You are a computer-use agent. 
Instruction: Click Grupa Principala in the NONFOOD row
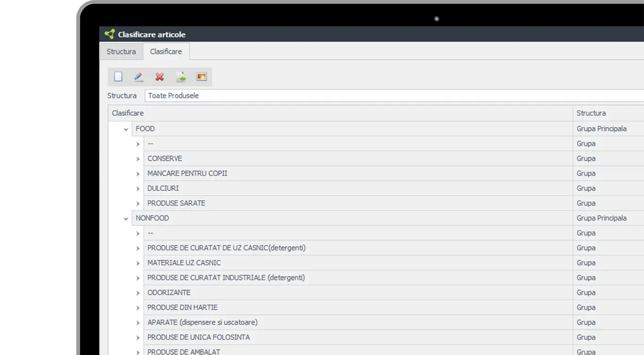click(602, 218)
